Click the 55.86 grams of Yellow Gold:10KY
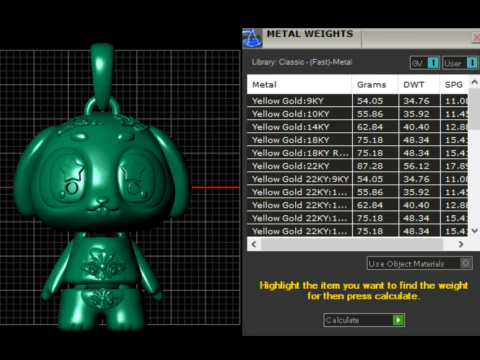Viewport: 480px width, 360px height. pyautogui.click(x=370, y=114)
